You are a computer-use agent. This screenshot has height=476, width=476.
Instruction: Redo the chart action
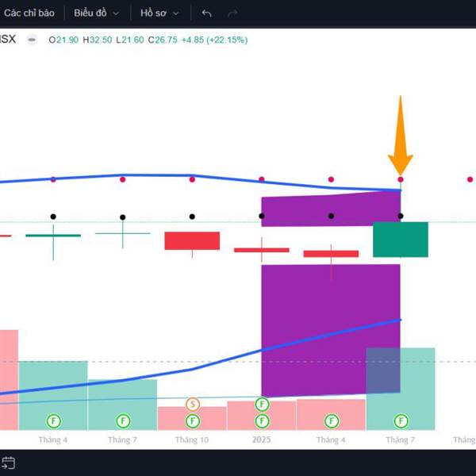point(232,13)
